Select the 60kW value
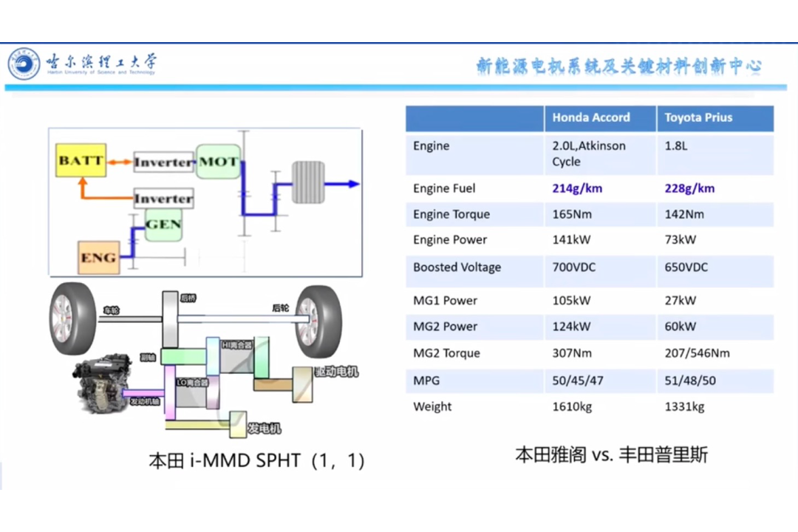798x532 pixels. [681, 327]
